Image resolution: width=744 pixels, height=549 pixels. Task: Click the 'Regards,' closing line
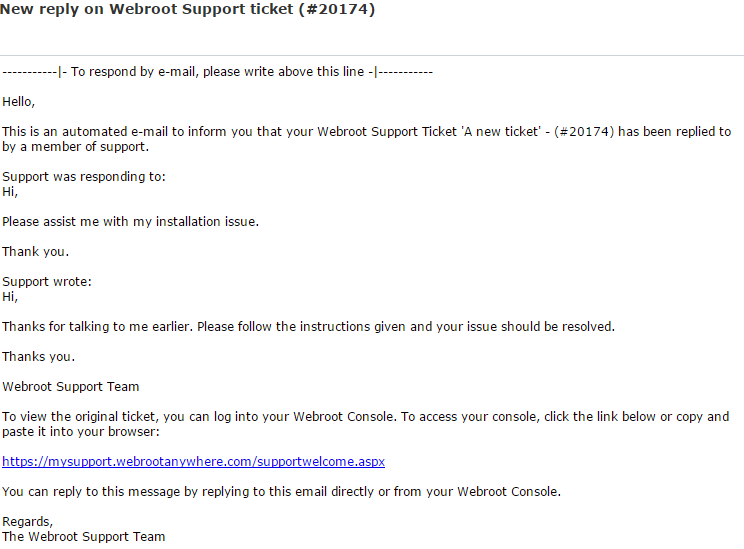click(x=28, y=521)
